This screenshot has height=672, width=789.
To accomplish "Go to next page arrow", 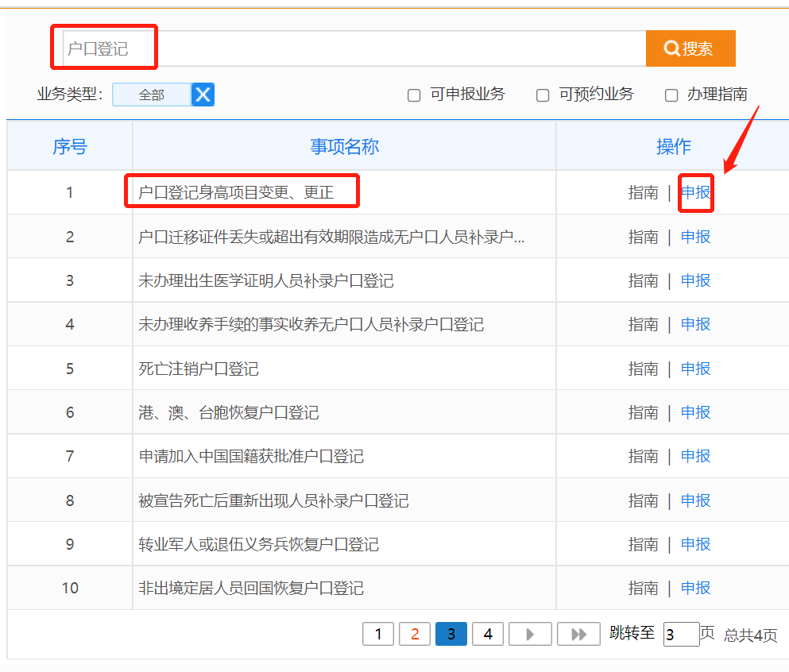I will pyautogui.click(x=529, y=634).
